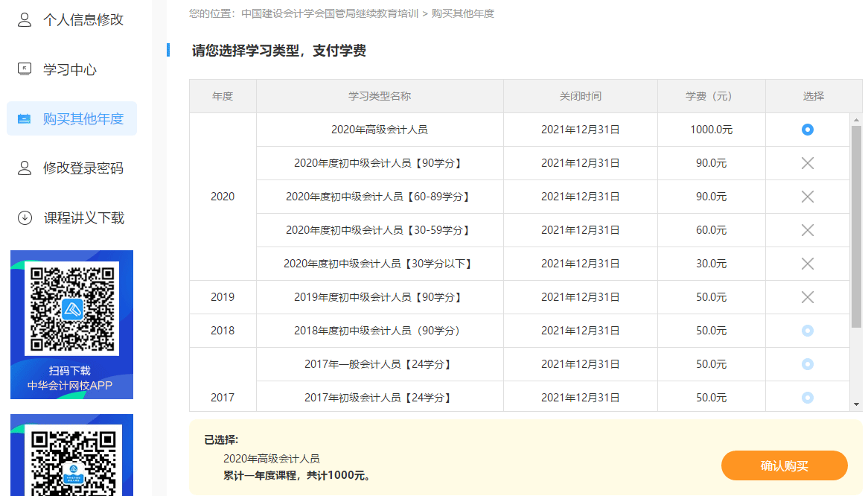
Task: Open the 学习中心 menu item
Action: [70, 70]
